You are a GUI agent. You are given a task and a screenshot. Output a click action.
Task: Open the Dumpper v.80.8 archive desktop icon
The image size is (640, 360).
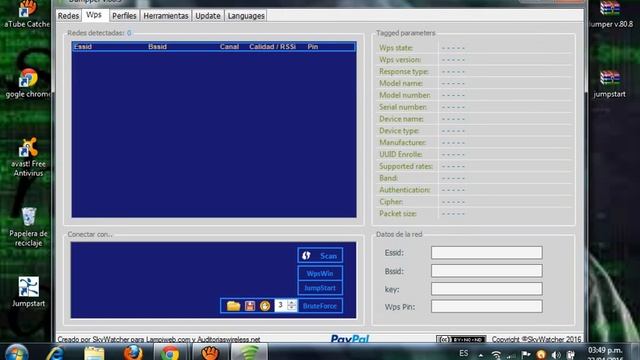(x=610, y=14)
